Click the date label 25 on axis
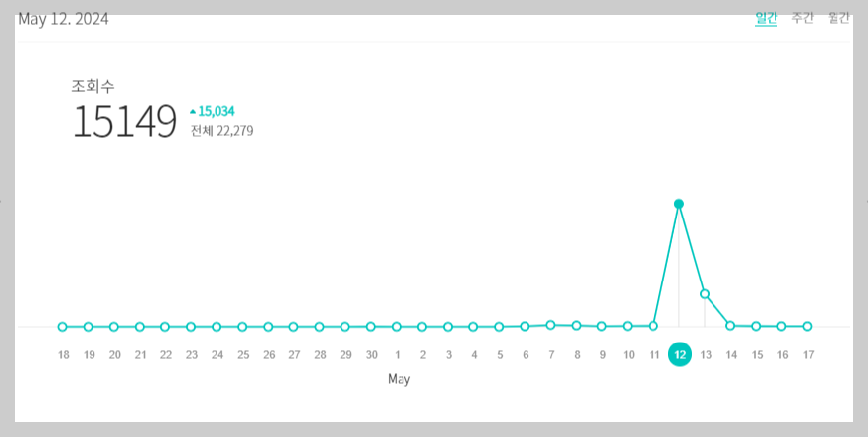The width and height of the screenshot is (868, 437). pos(243,355)
